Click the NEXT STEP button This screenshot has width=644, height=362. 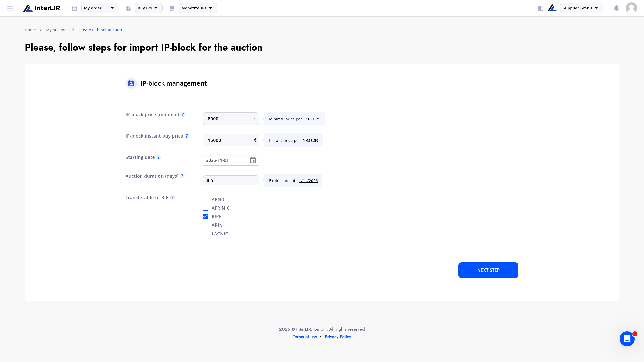pyautogui.click(x=488, y=270)
